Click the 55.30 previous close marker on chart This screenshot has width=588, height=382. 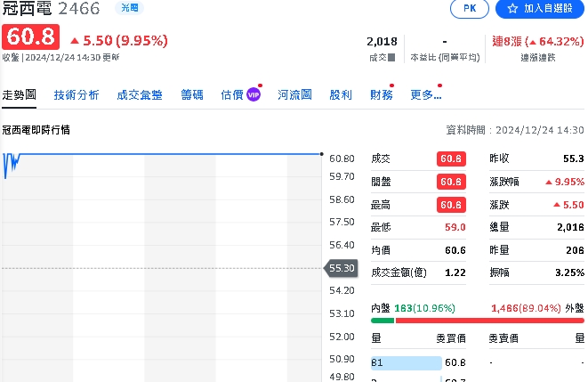tap(341, 268)
